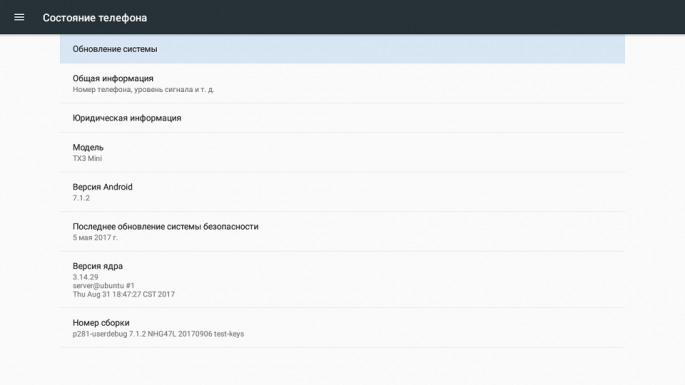Click the 3.14.29 kernel version number

pos(86,277)
